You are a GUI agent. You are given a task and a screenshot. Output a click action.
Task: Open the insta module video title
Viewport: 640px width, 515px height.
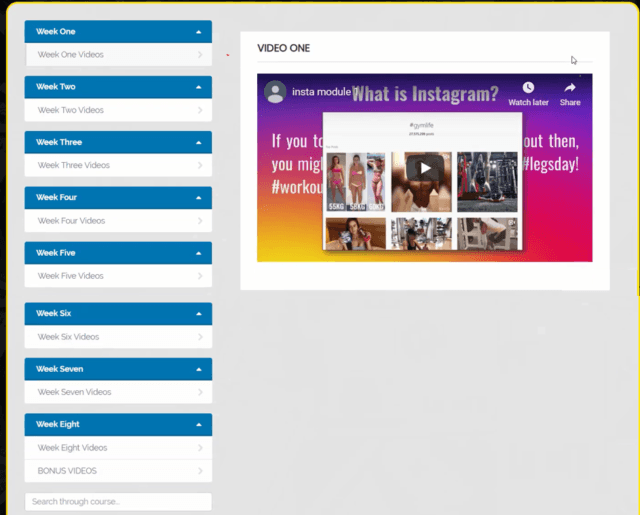pyautogui.click(x=324, y=92)
